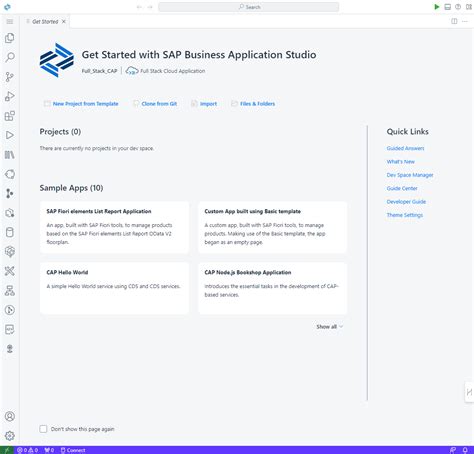Open the Theme Settings link

point(405,215)
